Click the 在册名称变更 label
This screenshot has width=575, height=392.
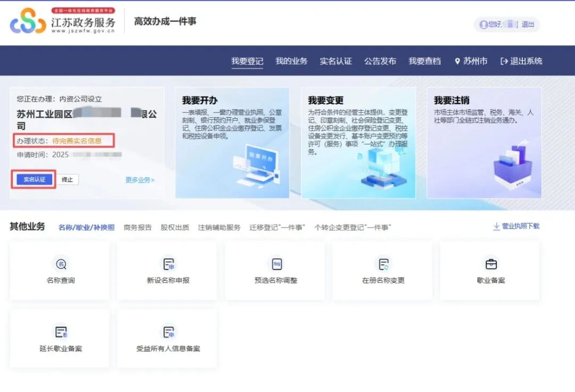pos(383,281)
